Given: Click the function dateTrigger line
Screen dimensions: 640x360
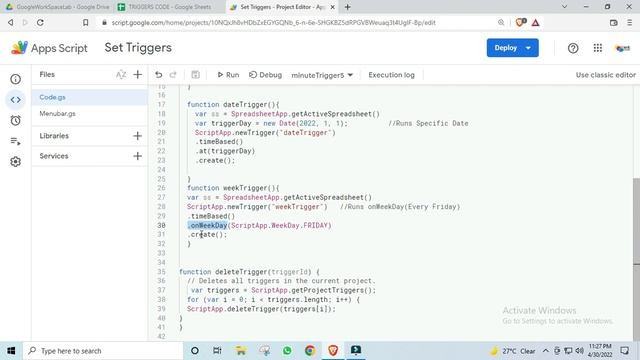Looking at the screenshot, I should (233, 104).
